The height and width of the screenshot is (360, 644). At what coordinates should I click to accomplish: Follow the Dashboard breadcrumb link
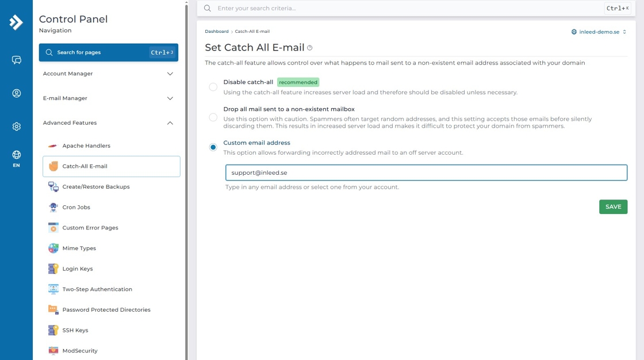tap(217, 32)
